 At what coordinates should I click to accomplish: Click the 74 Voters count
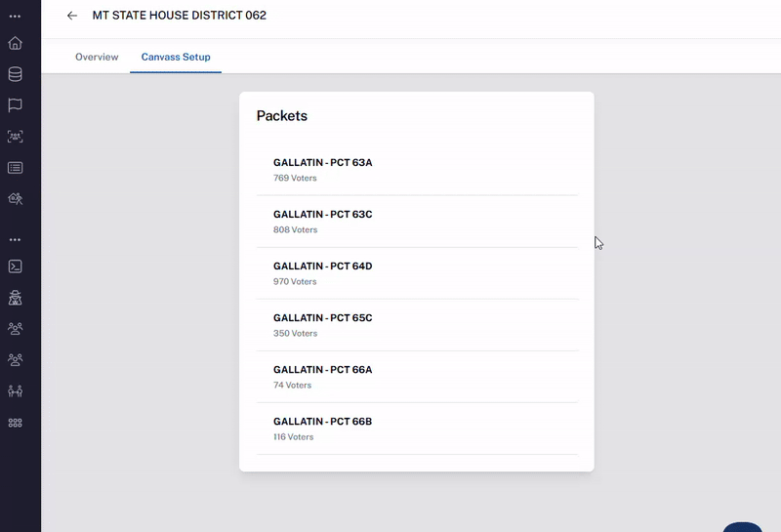click(x=292, y=385)
